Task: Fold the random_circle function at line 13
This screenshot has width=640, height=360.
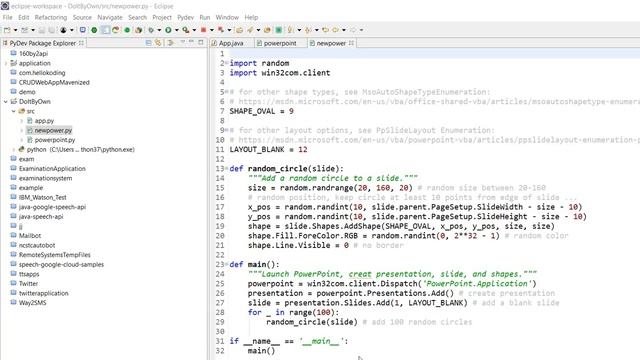Action: click(227, 168)
